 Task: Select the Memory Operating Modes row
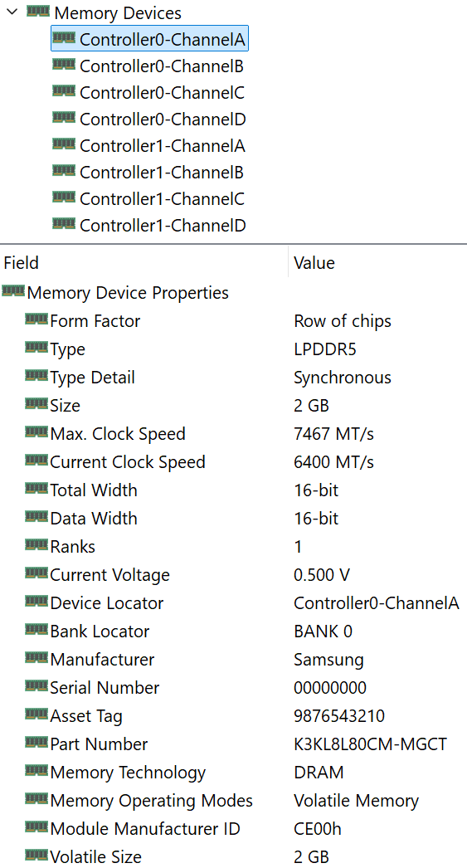pos(234,801)
